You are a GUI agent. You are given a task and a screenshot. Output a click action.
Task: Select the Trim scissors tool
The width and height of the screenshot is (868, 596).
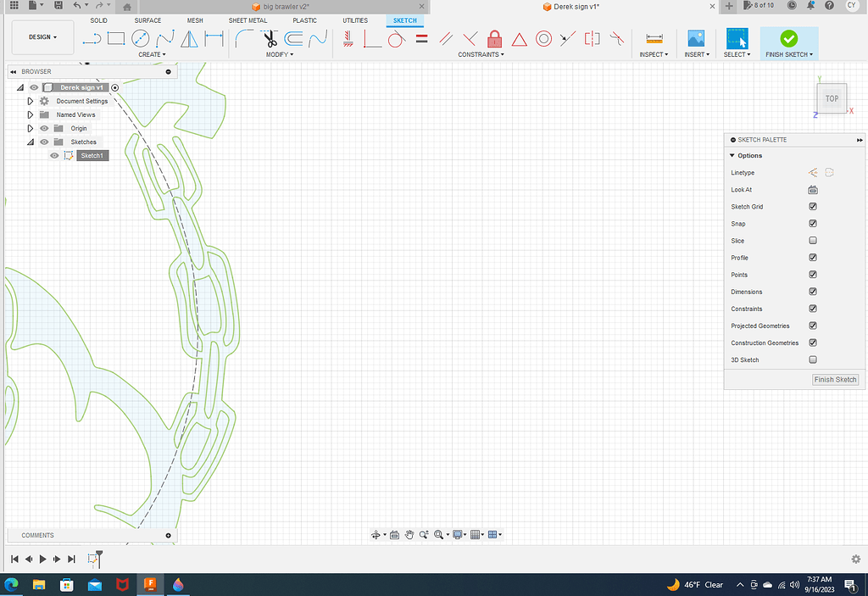click(x=270, y=37)
